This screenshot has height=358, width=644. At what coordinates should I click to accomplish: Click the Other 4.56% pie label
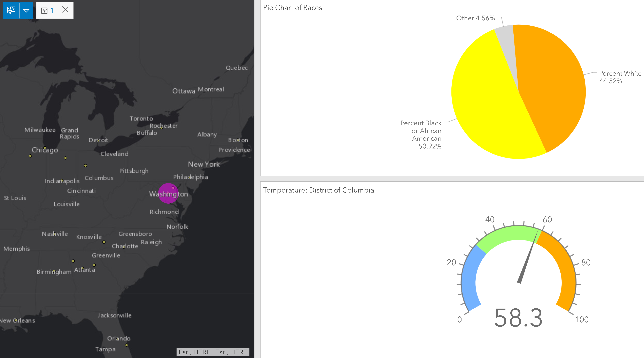click(x=475, y=18)
